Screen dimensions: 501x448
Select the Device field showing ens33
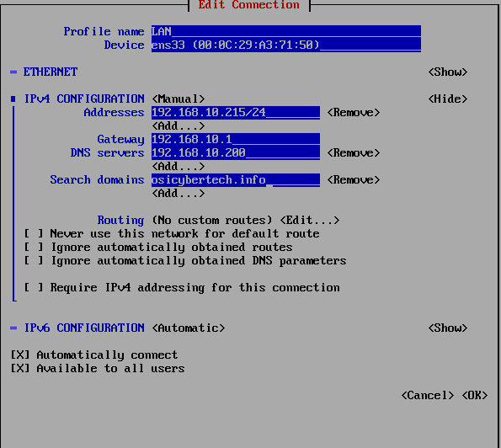pyautogui.click(x=286, y=45)
